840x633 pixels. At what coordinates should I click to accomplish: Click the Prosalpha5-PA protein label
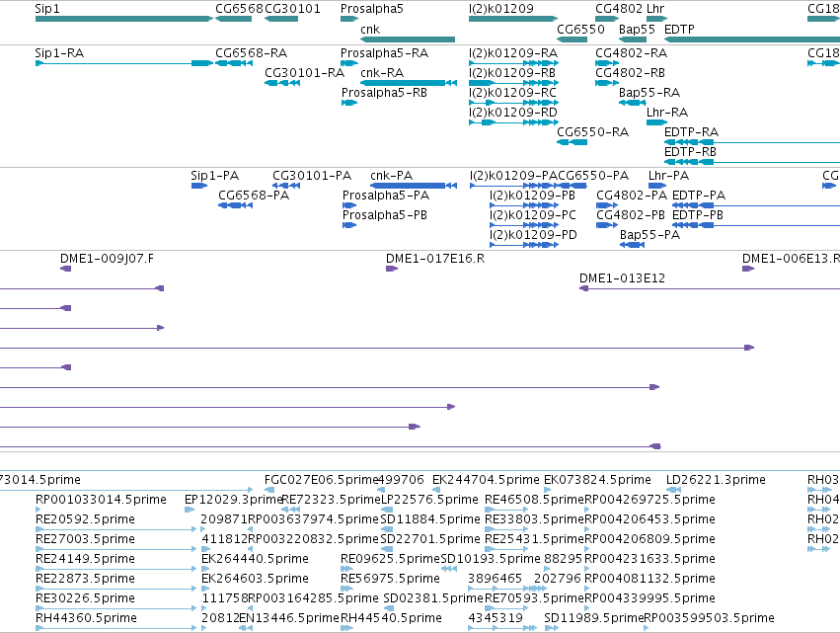[x=386, y=196]
